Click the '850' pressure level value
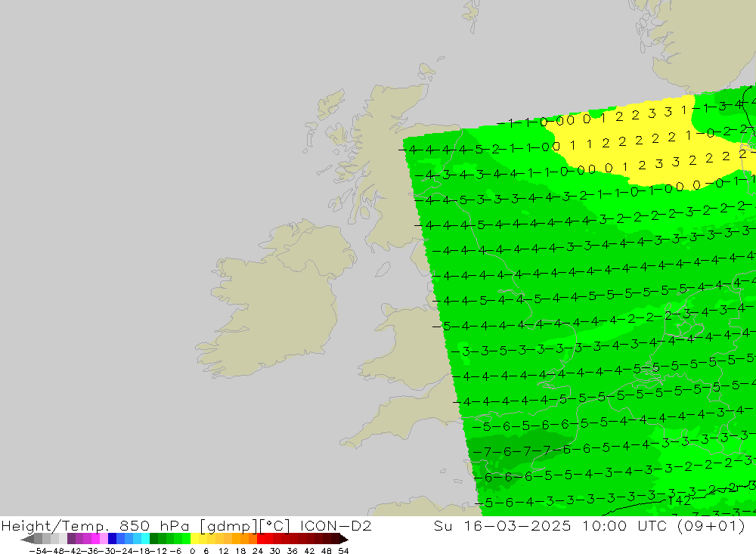 135,525
